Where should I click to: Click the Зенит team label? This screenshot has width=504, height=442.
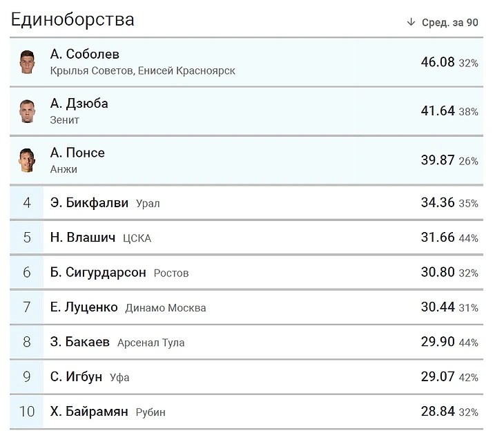65,120
